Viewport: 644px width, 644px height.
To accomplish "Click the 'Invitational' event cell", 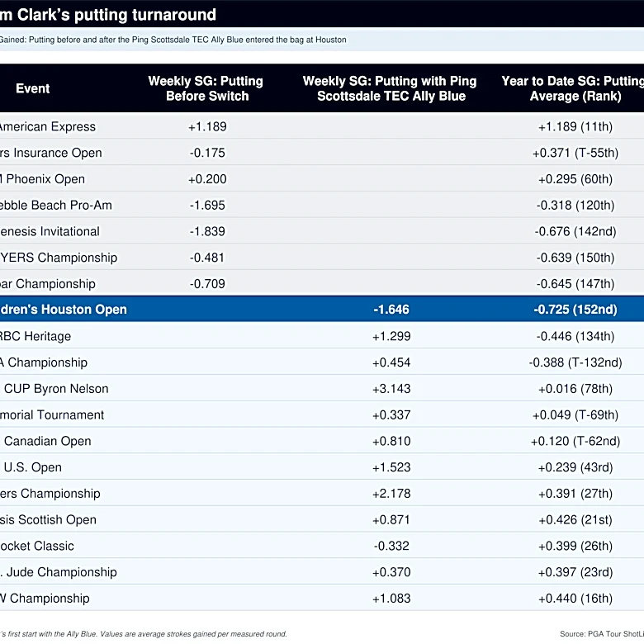I will tap(50, 232).
